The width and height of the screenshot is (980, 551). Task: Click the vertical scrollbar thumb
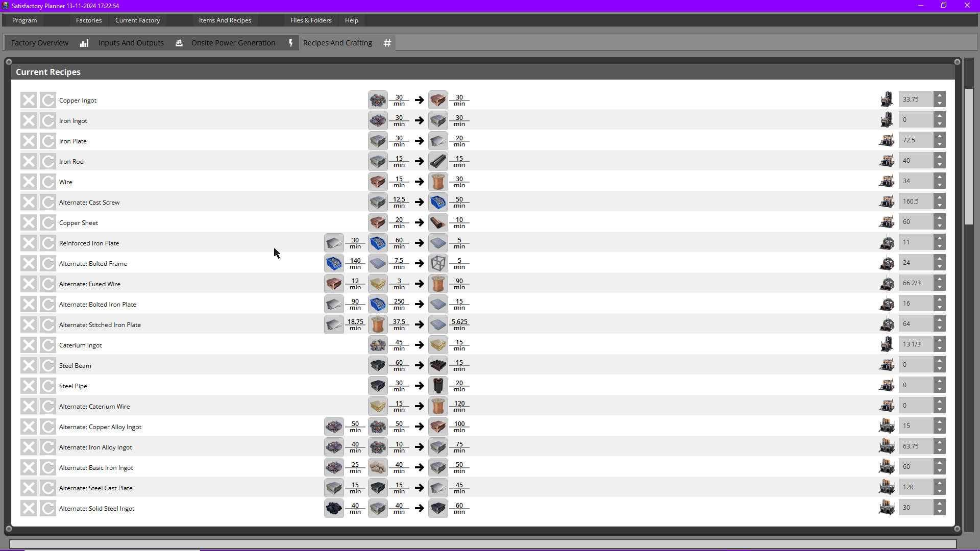point(969,157)
